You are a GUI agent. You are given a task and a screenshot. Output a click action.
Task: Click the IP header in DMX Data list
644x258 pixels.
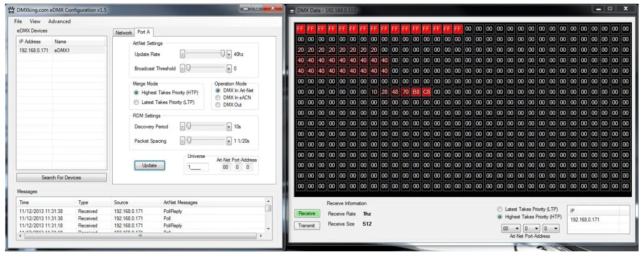pyautogui.click(x=593, y=211)
